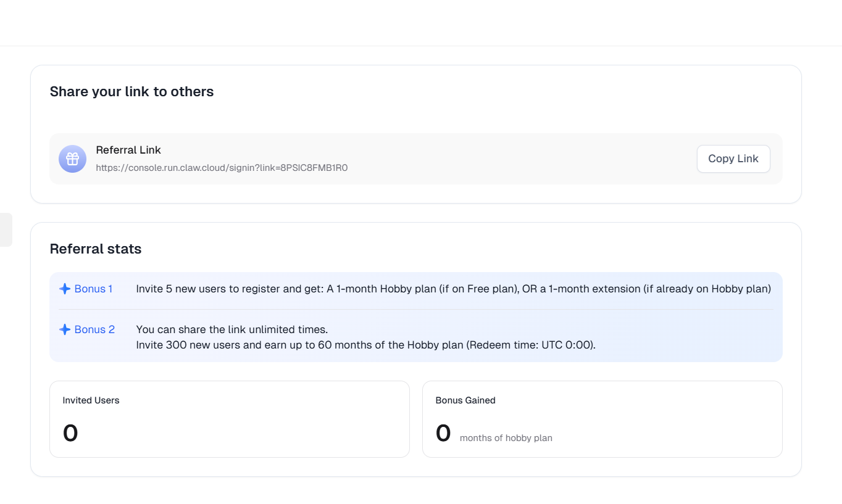Select the blue Bonus 1 label
The width and height of the screenshot is (842, 504).
coord(93,289)
